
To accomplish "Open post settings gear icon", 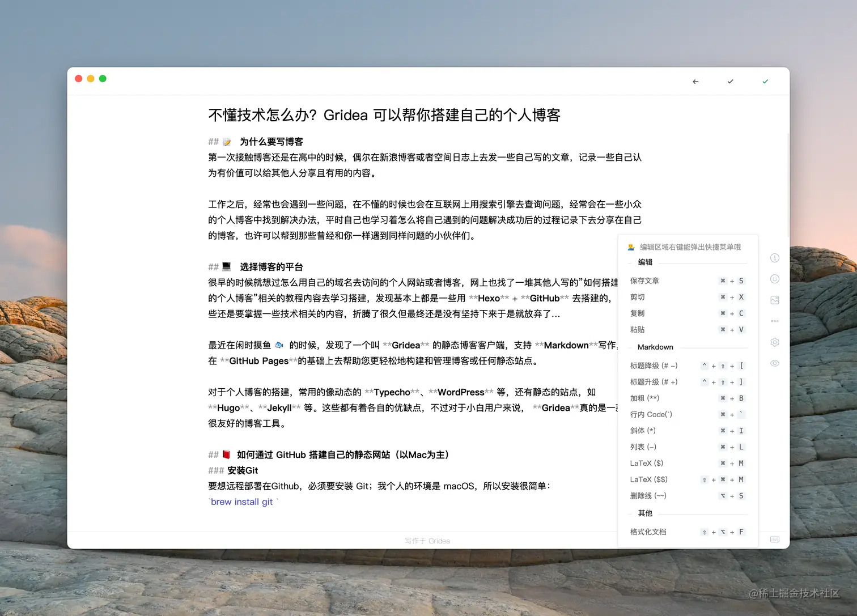I will tap(775, 342).
